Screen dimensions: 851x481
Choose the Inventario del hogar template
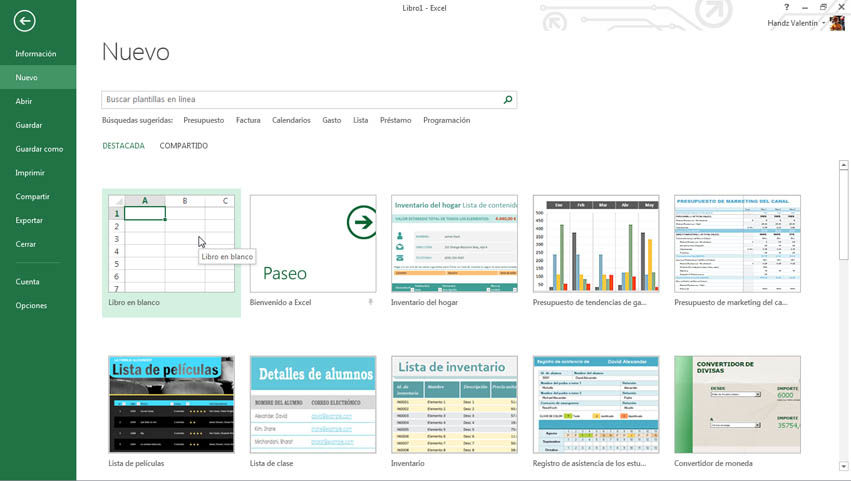(454, 244)
